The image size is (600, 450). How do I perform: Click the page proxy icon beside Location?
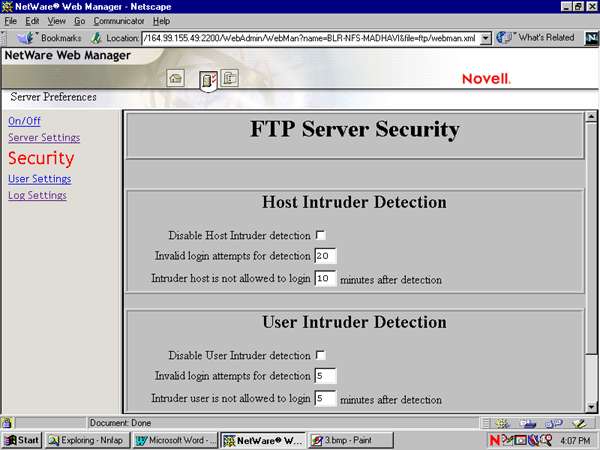(96, 38)
